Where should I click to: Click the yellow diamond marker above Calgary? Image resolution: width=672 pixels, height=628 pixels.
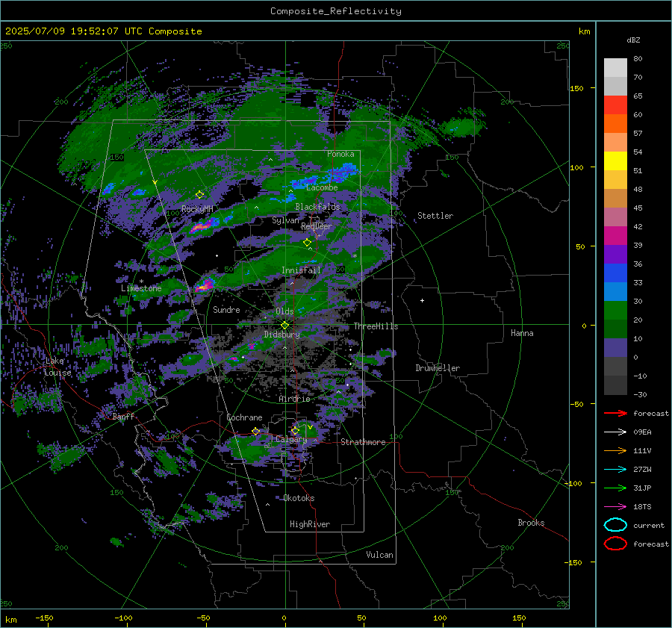point(295,430)
